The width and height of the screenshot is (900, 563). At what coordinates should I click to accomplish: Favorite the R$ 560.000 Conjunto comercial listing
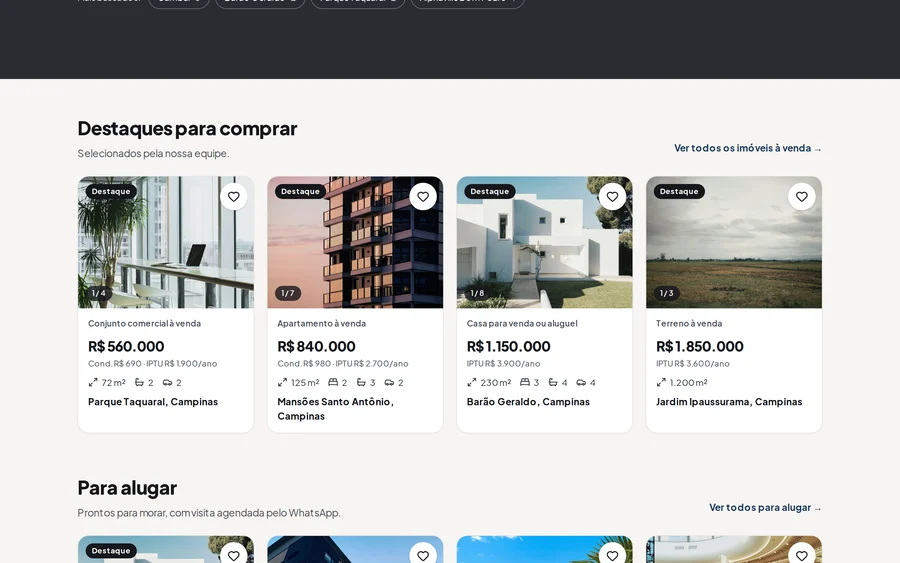coord(234,196)
